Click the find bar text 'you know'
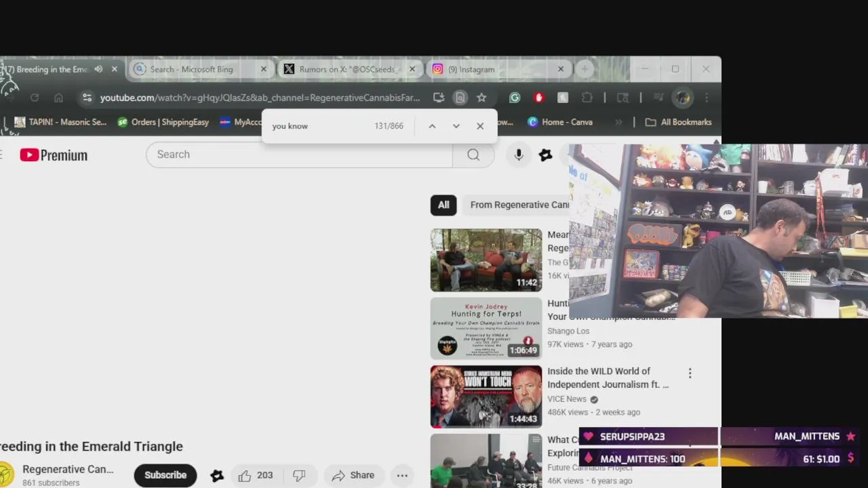The height and width of the screenshot is (488, 868). [x=290, y=126]
